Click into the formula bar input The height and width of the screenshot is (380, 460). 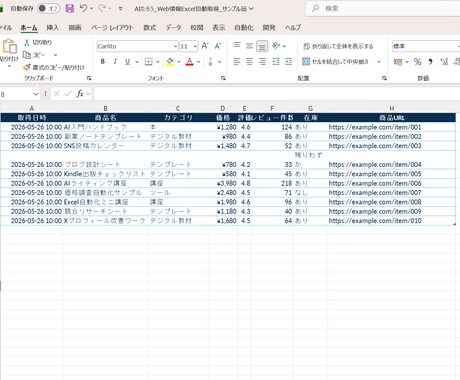tap(277, 94)
